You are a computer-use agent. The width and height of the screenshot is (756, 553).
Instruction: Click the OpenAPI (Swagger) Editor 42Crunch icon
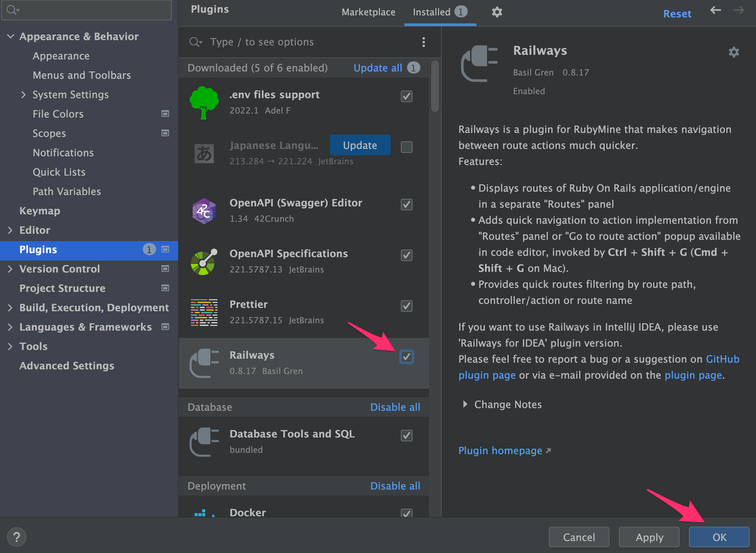coord(204,211)
